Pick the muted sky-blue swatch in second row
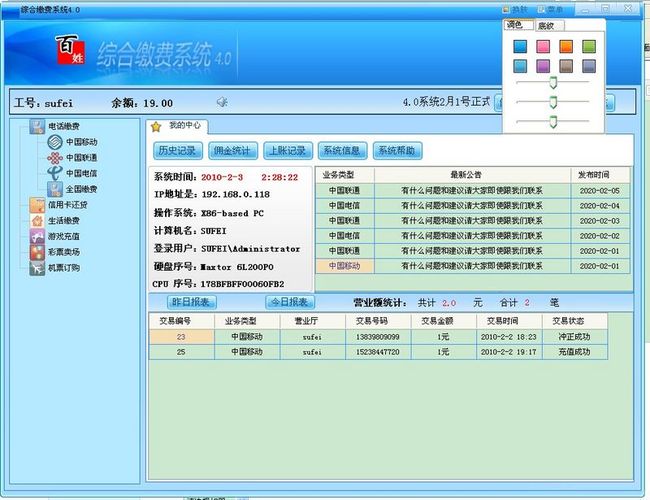650x500 pixels. (520, 66)
